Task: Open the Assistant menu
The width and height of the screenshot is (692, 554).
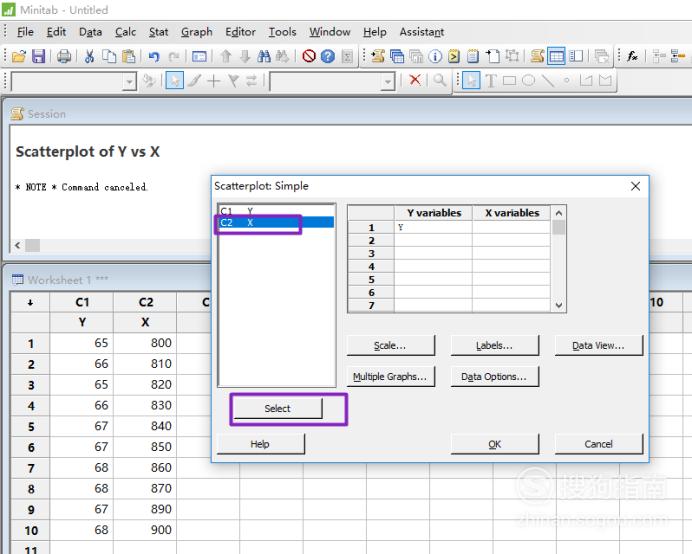Action: (422, 32)
